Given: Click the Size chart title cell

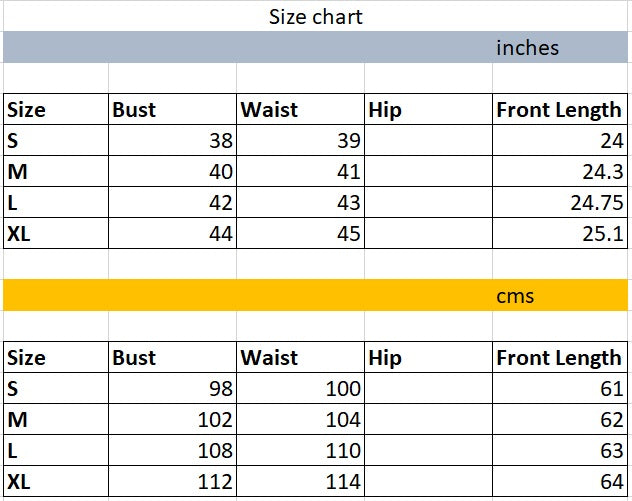Looking at the screenshot, I should [x=315, y=17].
